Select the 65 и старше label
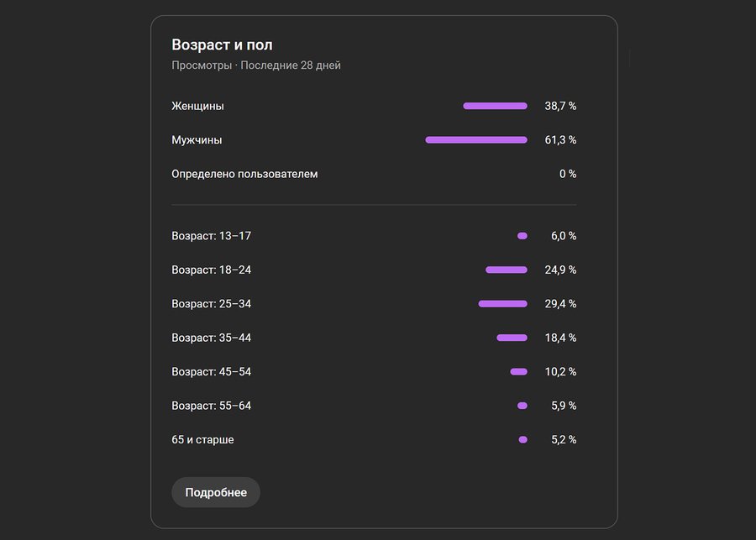This screenshot has width=756, height=540. pos(202,439)
